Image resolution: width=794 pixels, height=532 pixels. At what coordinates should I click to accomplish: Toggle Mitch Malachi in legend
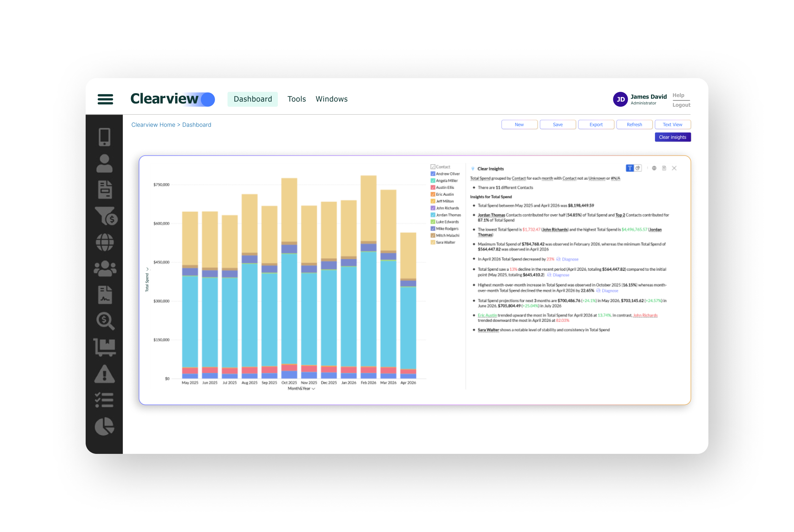pos(432,235)
